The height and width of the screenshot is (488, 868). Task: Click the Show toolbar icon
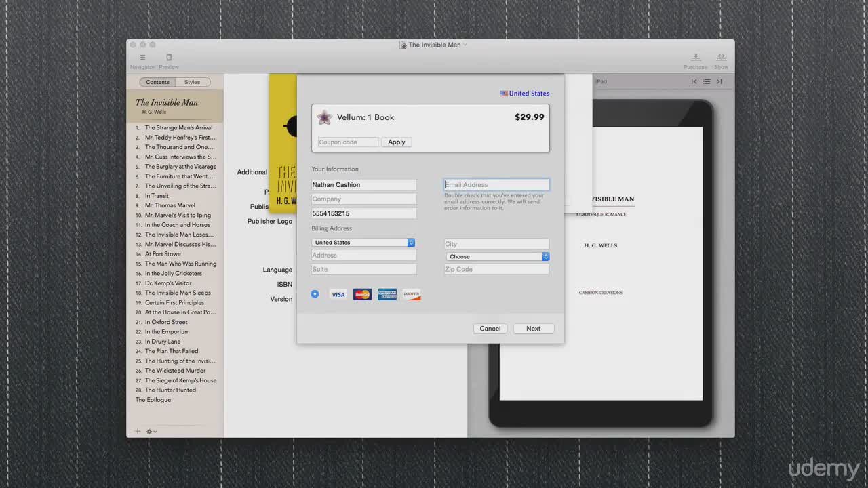click(721, 58)
